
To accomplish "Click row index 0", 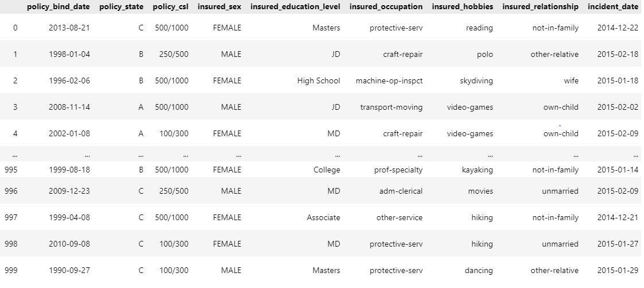I will pyautogui.click(x=15, y=28).
